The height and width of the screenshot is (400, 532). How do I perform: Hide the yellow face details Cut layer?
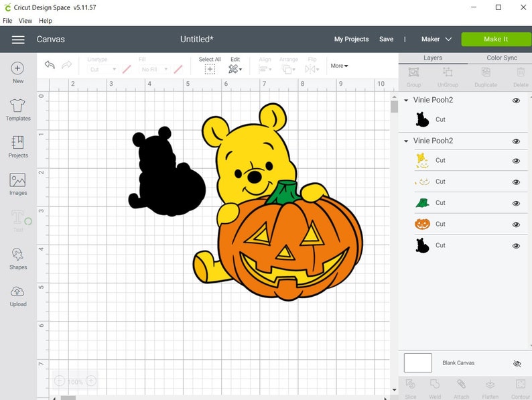click(x=516, y=182)
